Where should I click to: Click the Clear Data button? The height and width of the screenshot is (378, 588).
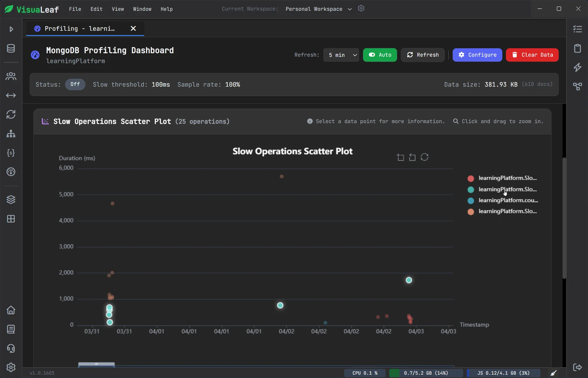pos(532,55)
